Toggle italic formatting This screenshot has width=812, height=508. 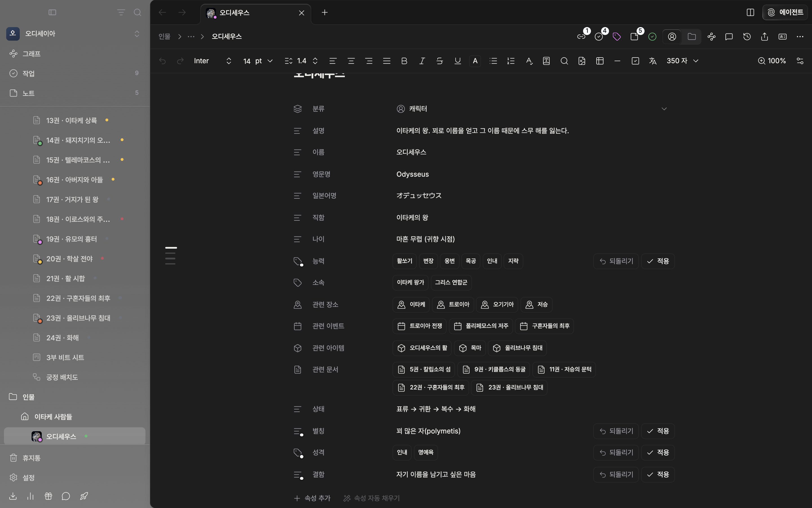tap(422, 61)
